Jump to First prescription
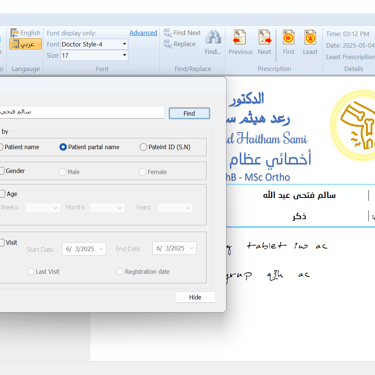The height and width of the screenshot is (375, 375). coord(288,42)
